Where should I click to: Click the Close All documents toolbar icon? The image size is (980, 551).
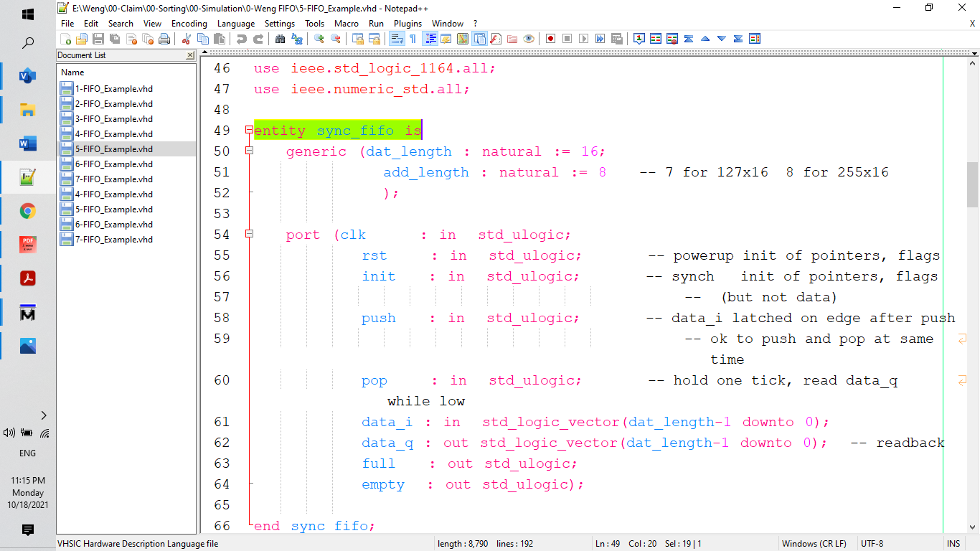(148, 39)
